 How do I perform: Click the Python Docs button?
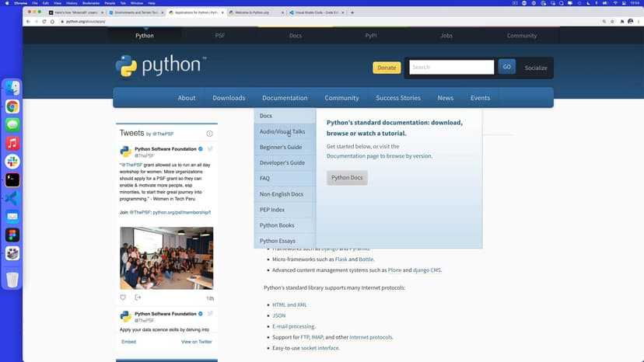(347, 178)
